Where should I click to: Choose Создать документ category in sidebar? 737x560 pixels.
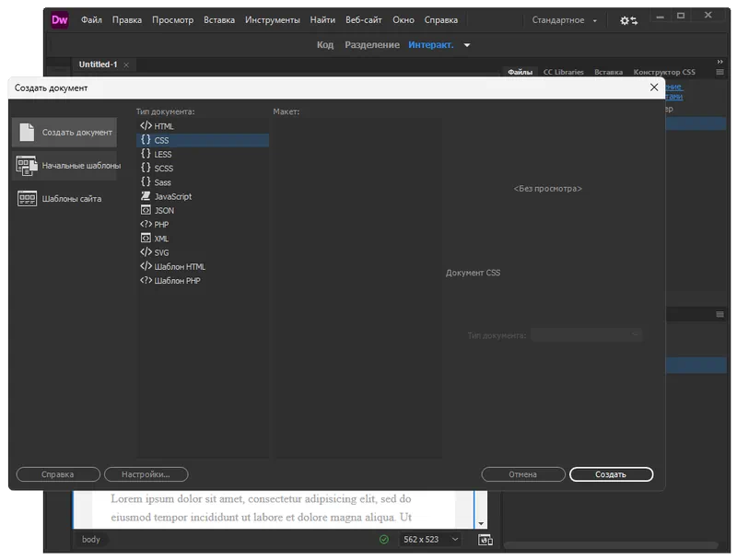pos(64,133)
